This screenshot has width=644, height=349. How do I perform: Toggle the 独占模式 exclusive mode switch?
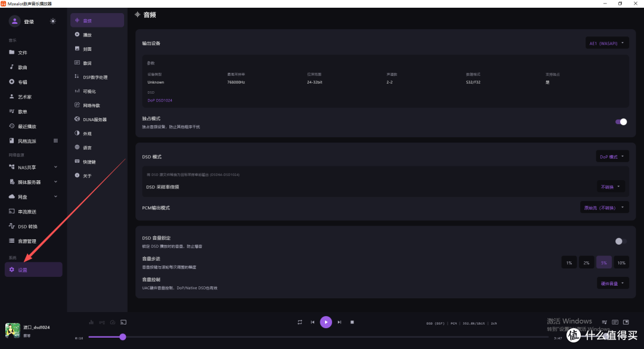point(621,122)
